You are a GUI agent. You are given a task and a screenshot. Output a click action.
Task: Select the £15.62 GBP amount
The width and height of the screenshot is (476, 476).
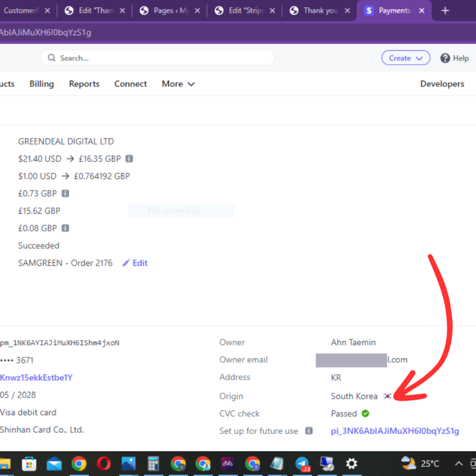pos(39,211)
